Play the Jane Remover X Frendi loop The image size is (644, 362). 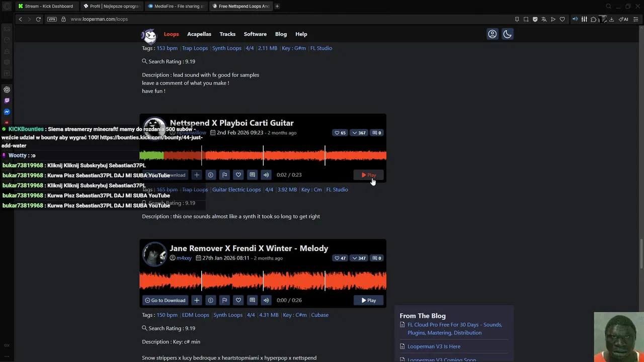click(368, 300)
